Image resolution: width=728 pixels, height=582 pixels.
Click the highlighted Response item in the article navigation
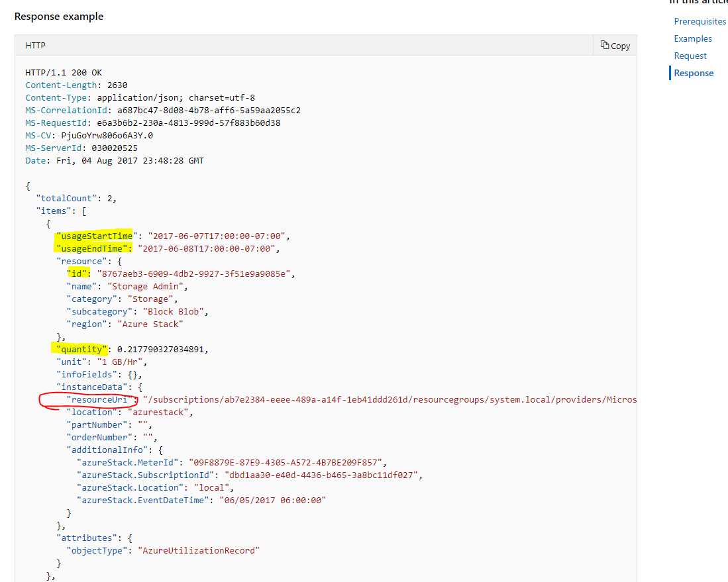tap(693, 73)
